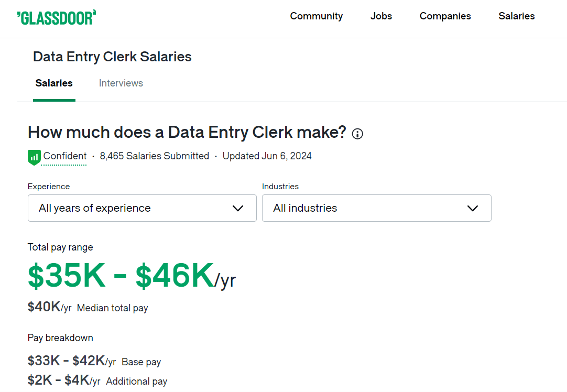Open the Companies page

point(445,16)
